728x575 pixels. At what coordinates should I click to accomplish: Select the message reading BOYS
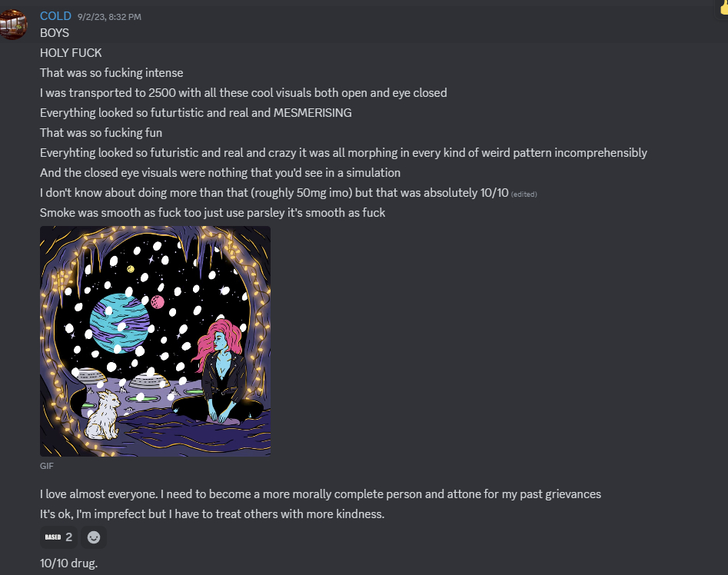click(x=55, y=33)
